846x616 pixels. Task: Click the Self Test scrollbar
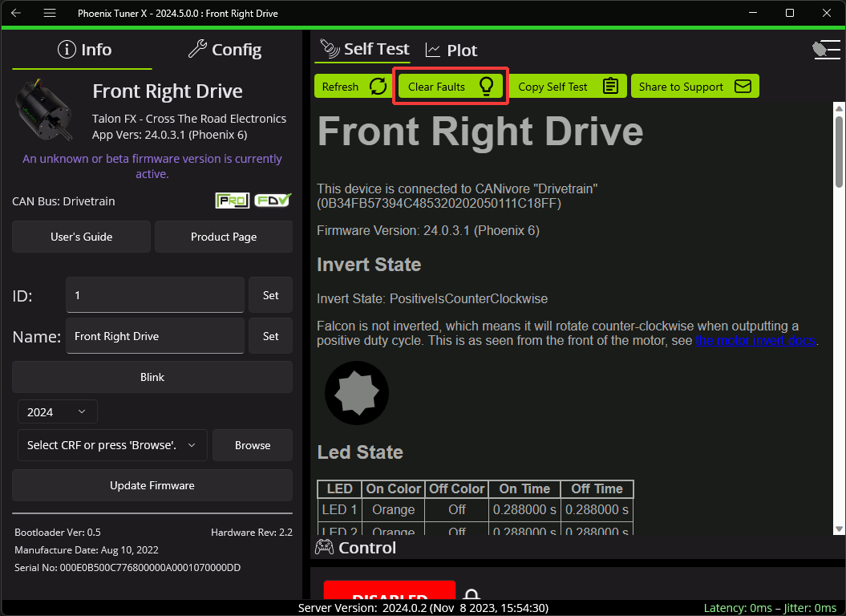pyautogui.click(x=839, y=151)
